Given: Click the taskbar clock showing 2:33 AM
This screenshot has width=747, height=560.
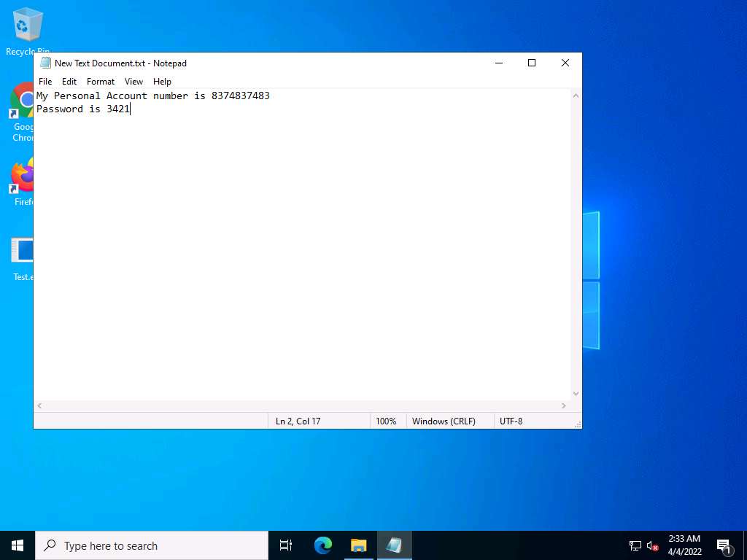Looking at the screenshot, I should [x=684, y=545].
